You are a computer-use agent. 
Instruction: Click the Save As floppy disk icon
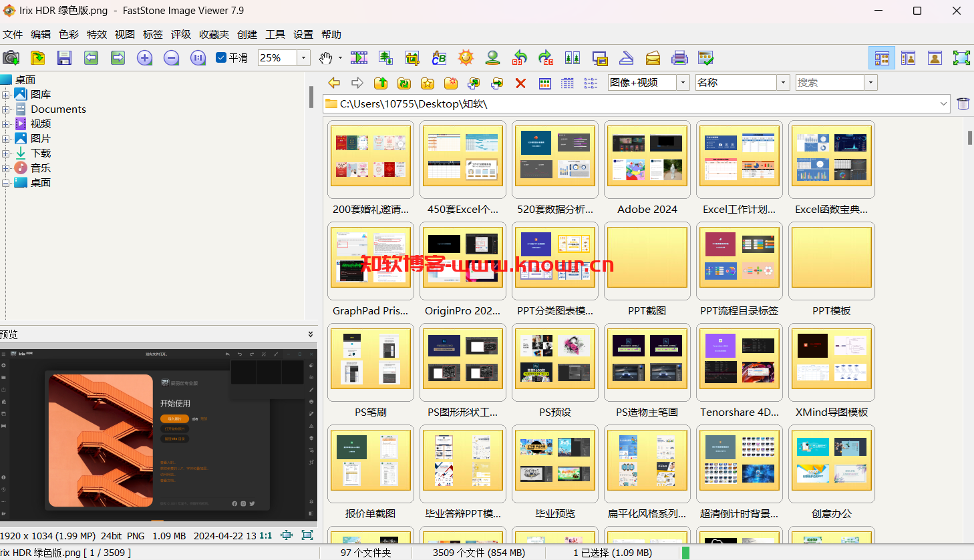click(x=64, y=58)
